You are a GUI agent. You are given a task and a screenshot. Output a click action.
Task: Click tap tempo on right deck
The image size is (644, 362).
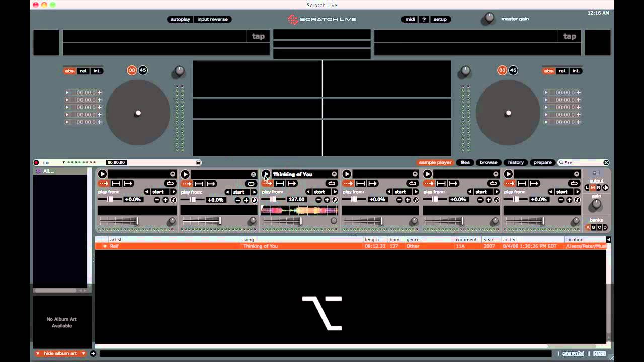click(570, 36)
